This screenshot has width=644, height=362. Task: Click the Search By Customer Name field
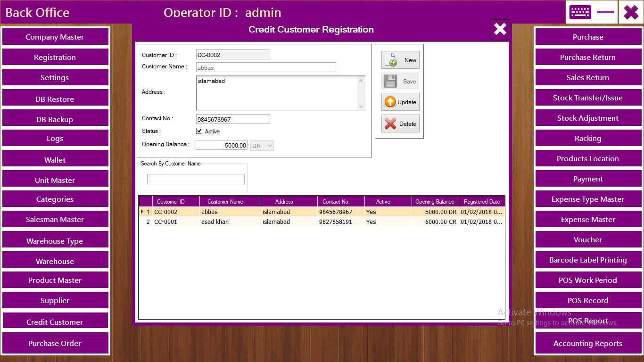196,179
